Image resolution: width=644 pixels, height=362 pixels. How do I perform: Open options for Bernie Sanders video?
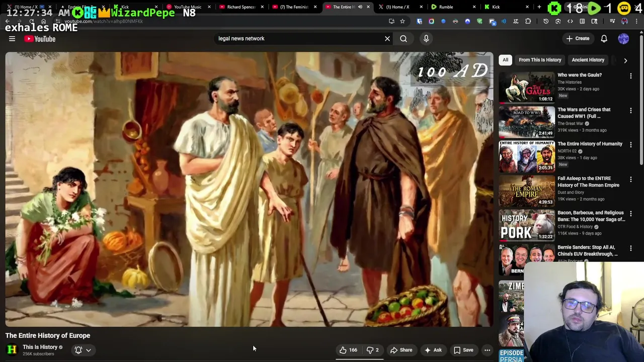(x=631, y=248)
